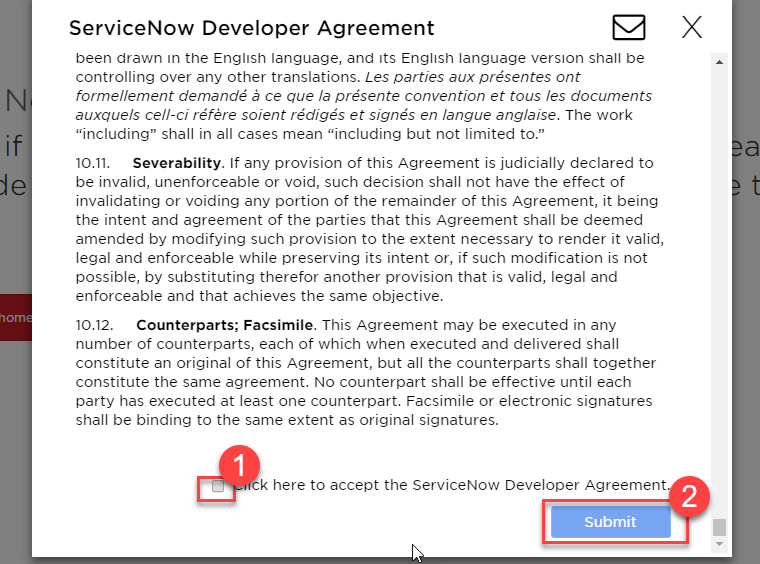Click the scrollbar up arrow
Viewport: 760px width, 564px height.
(x=719, y=62)
